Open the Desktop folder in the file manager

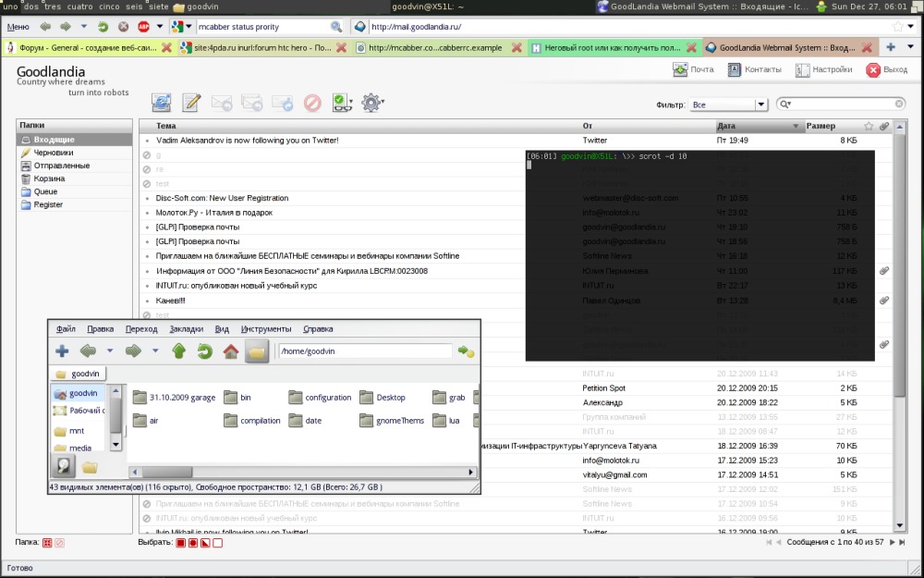pyautogui.click(x=383, y=398)
